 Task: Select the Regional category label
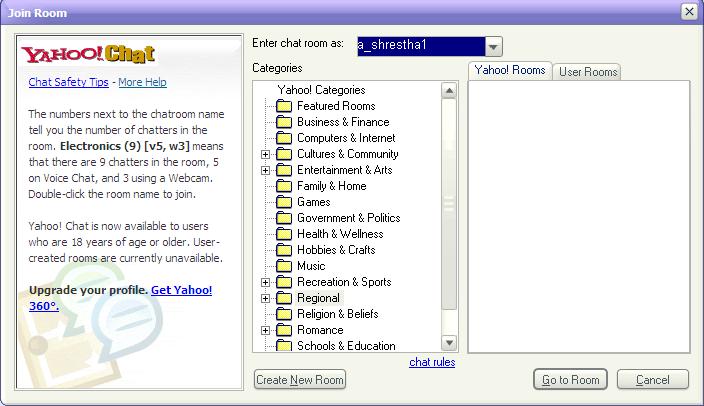tap(318, 298)
